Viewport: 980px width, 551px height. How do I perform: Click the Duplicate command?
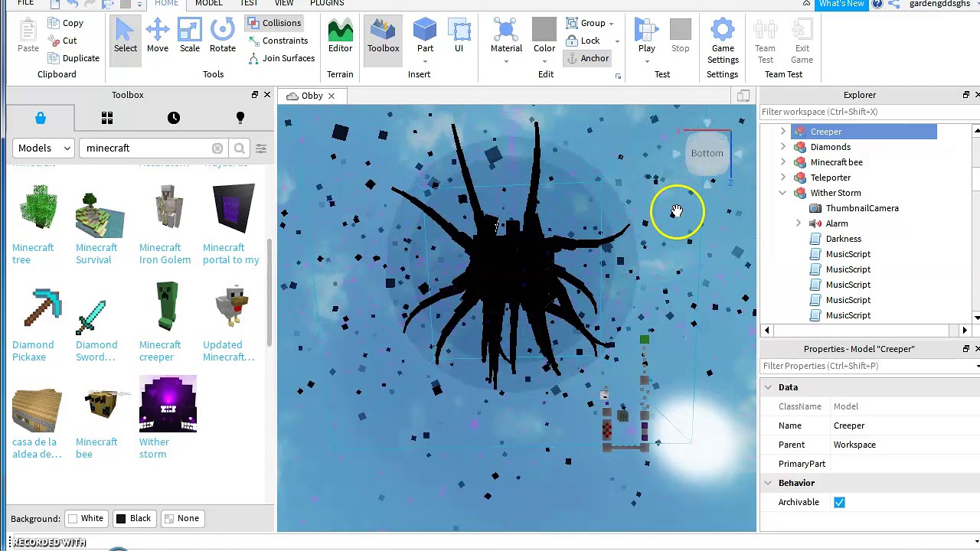click(73, 58)
